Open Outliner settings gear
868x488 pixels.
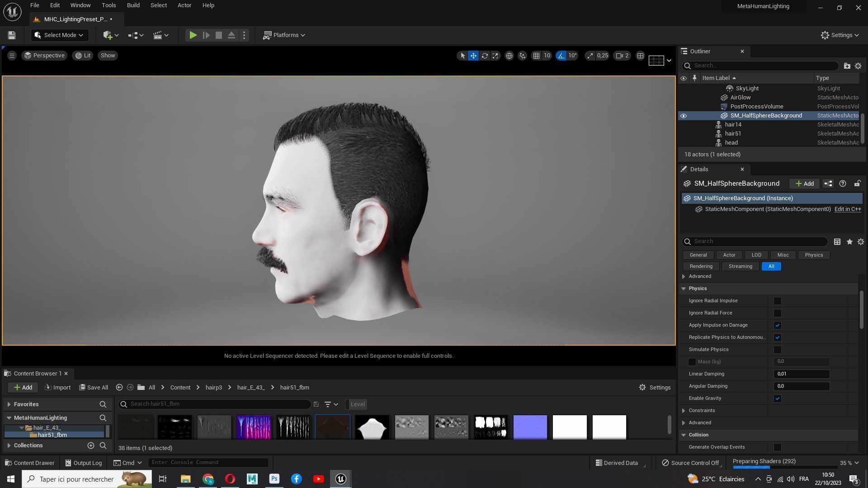[x=858, y=66]
